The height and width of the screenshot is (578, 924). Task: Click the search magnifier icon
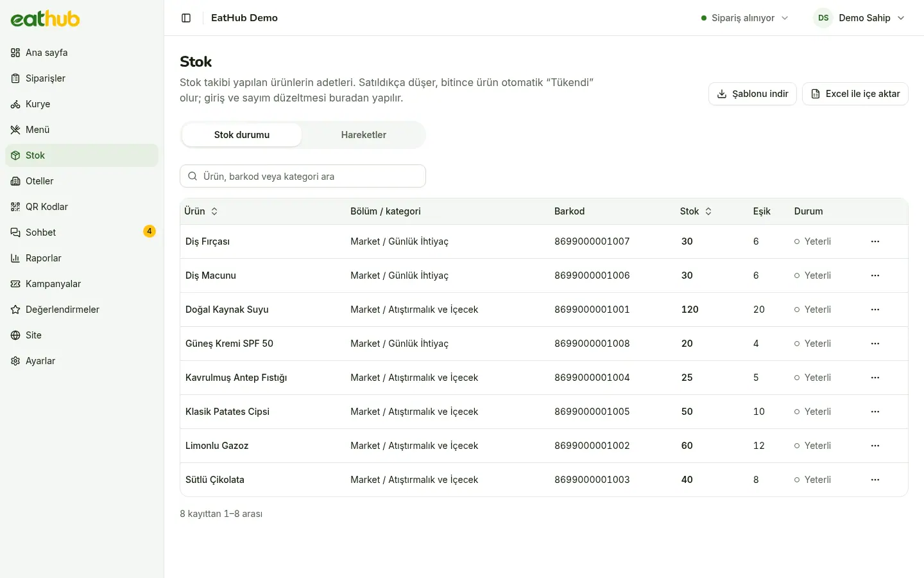193,176
